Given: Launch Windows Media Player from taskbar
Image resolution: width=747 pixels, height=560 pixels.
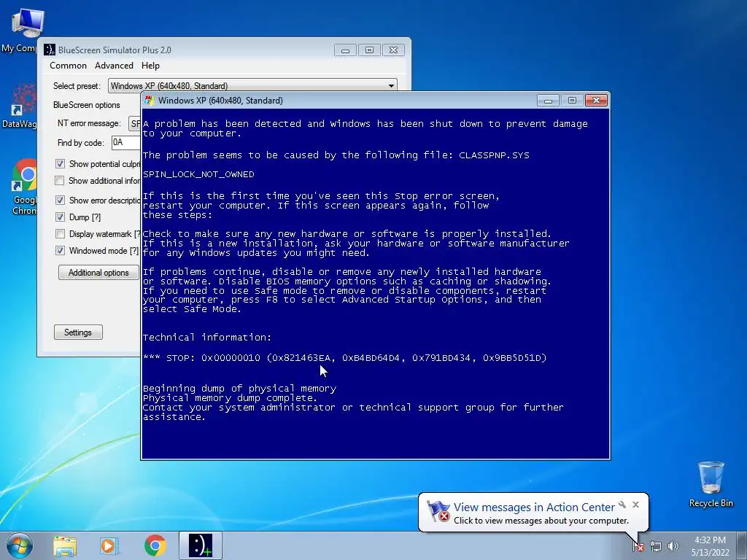Looking at the screenshot, I should (109, 546).
